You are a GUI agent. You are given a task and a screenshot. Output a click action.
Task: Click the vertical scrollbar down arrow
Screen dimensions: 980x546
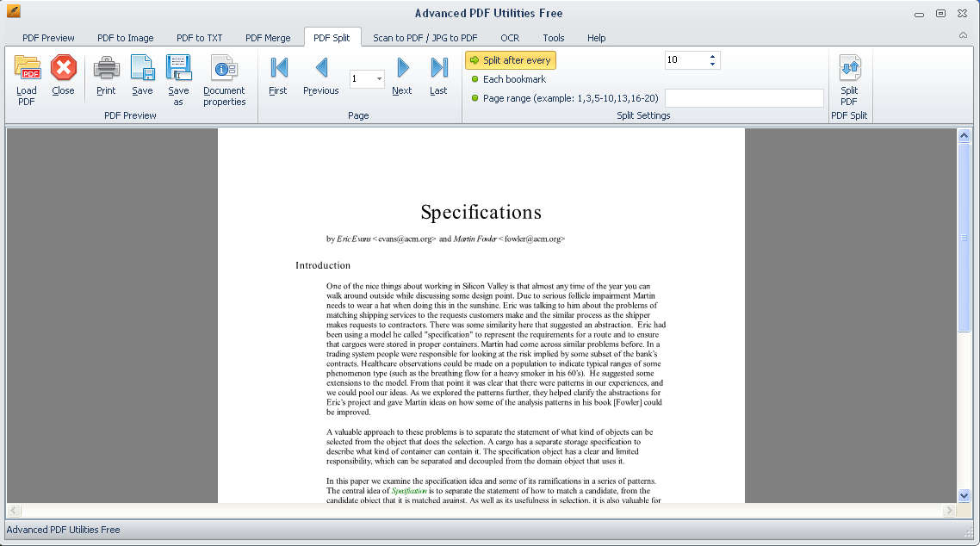point(964,495)
